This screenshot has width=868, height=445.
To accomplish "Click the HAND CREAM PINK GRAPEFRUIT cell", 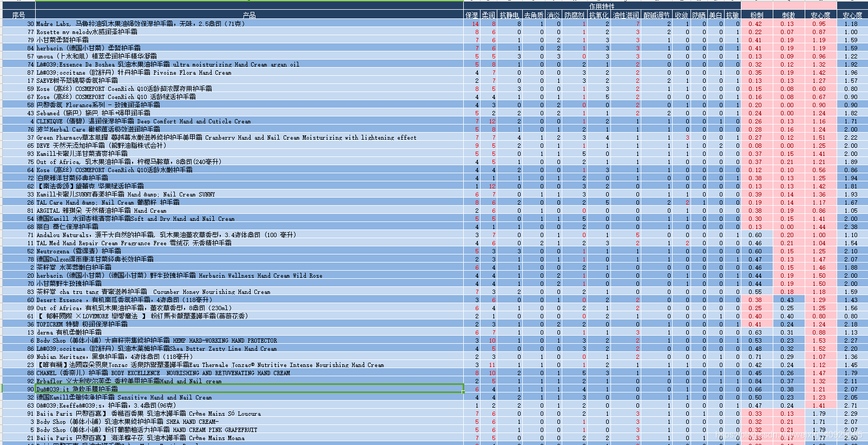I will click(249, 430).
